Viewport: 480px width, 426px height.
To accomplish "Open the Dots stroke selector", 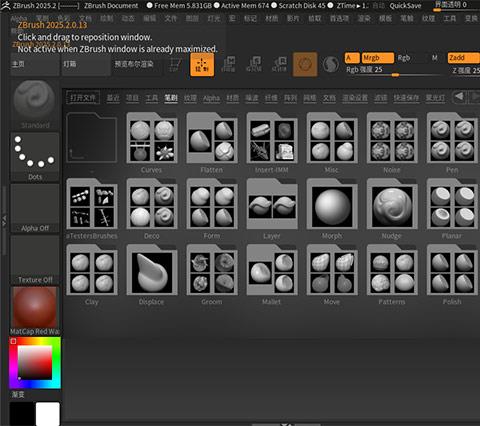I will pyautogui.click(x=35, y=157).
